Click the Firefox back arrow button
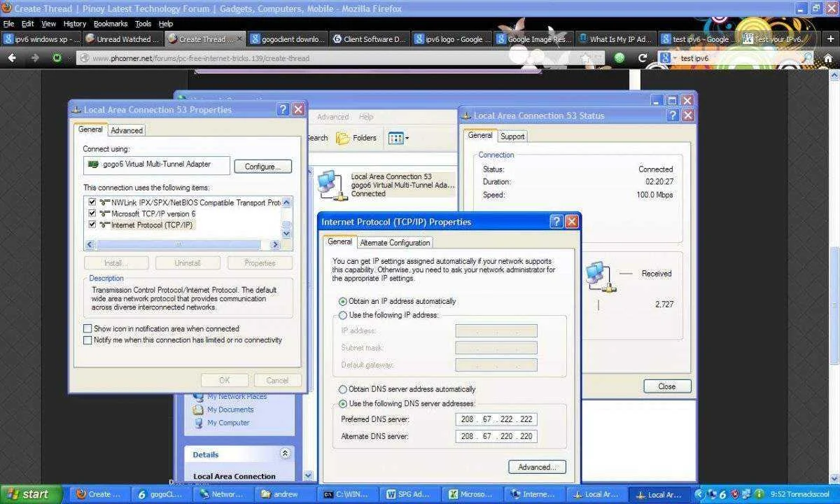The width and height of the screenshot is (840, 504). (11, 58)
